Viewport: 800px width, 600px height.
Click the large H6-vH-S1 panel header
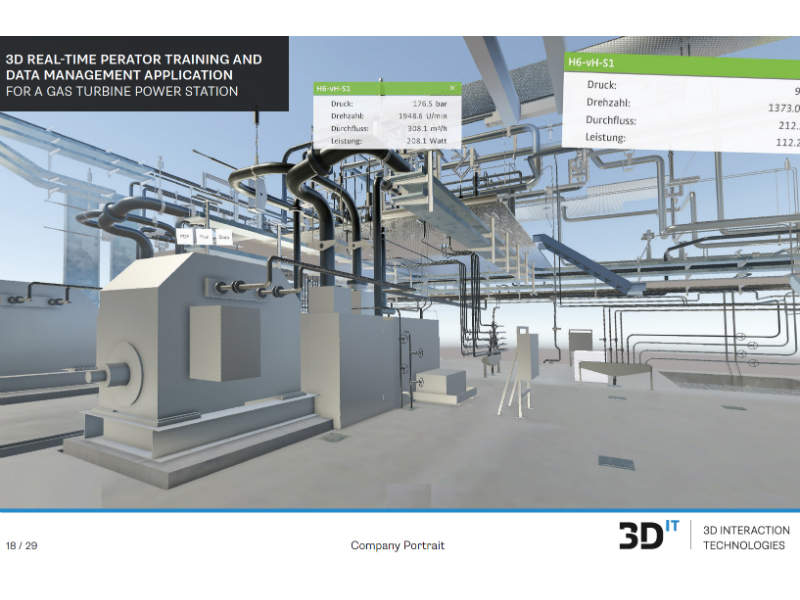680,63
